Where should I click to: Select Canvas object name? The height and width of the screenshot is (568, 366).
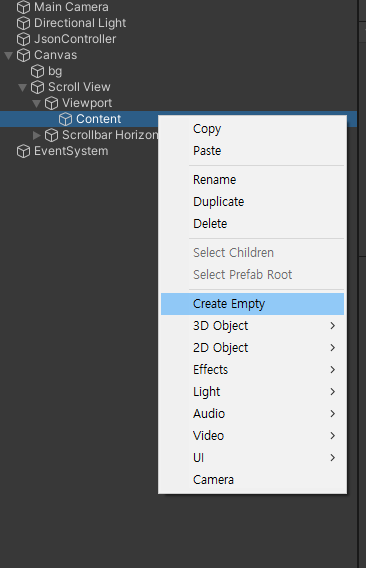click(x=55, y=55)
